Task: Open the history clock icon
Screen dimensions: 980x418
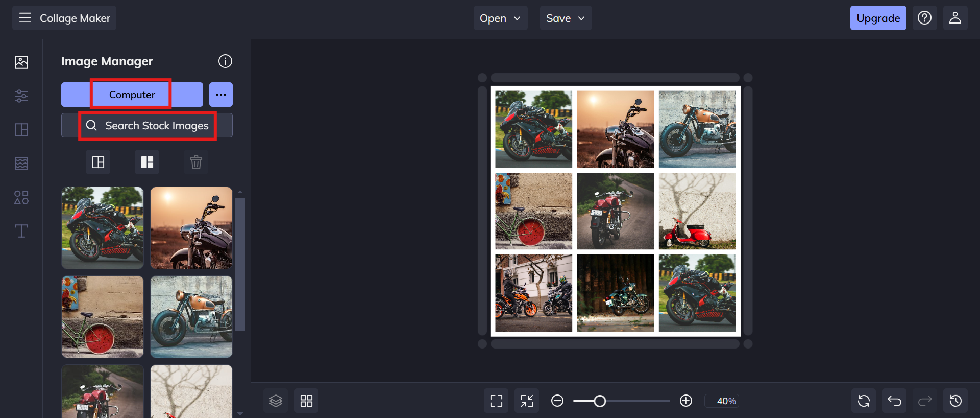Action: point(955,401)
